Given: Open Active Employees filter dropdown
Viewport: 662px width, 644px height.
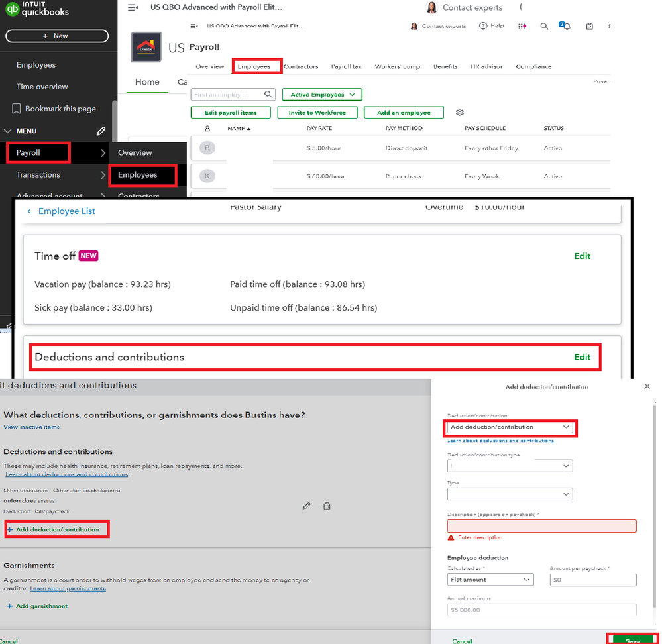Looking at the screenshot, I should tap(322, 95).
